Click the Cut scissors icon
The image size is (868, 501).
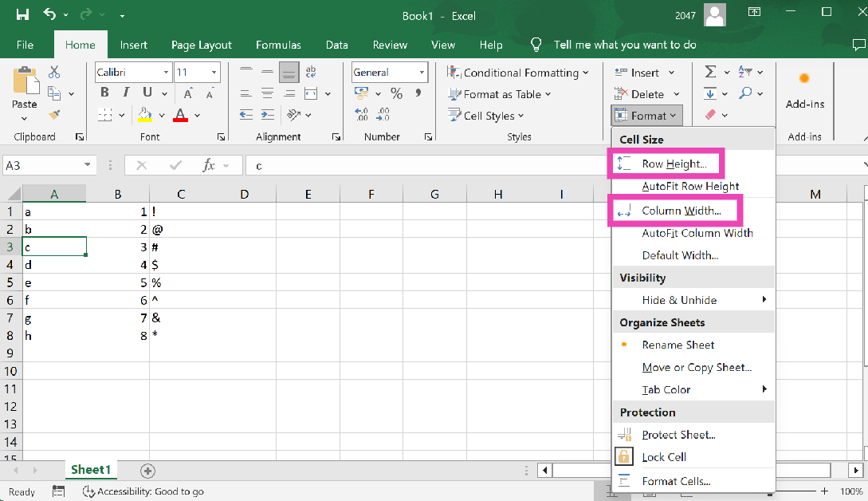pyautogui.click(x=54, y=73)
